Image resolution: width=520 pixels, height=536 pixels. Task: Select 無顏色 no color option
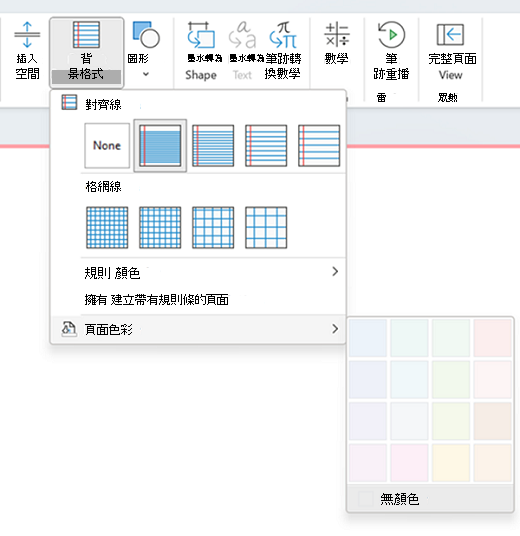pos(430,499)
